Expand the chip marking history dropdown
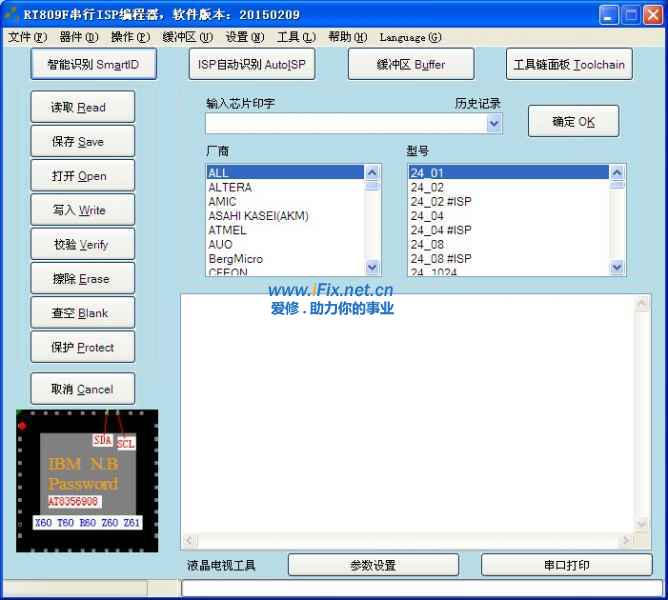This screenshot has width=668, height=600. click(x=493, y=123)
